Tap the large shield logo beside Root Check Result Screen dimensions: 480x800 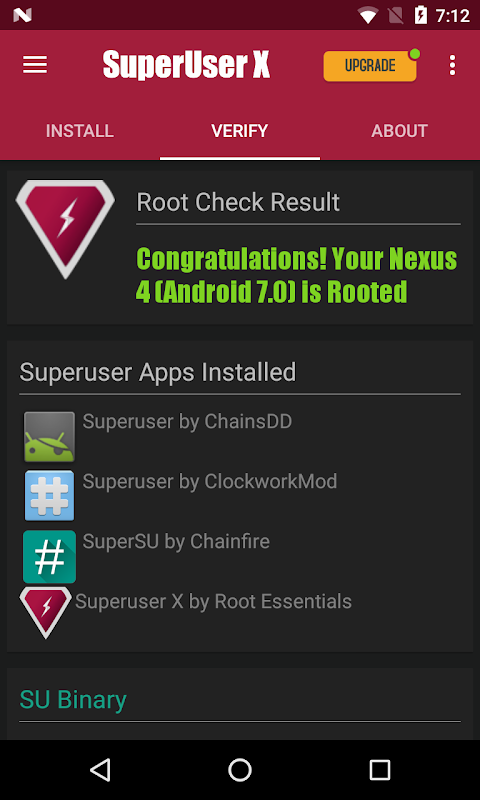pyautogui.click(x=65, y=229)
